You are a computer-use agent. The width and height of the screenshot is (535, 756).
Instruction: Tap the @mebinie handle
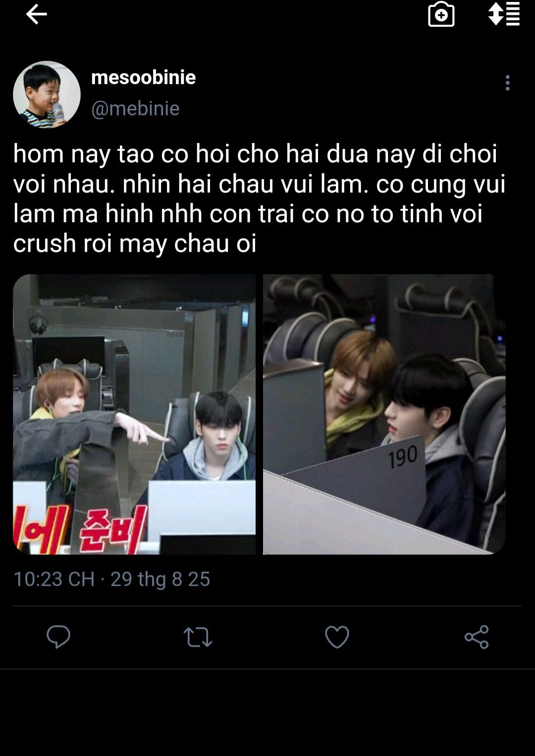[135, 108]
